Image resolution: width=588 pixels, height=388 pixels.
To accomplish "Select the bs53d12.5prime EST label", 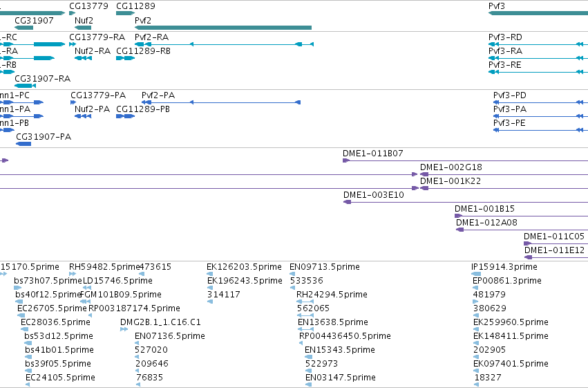I will tap(59, 337).
